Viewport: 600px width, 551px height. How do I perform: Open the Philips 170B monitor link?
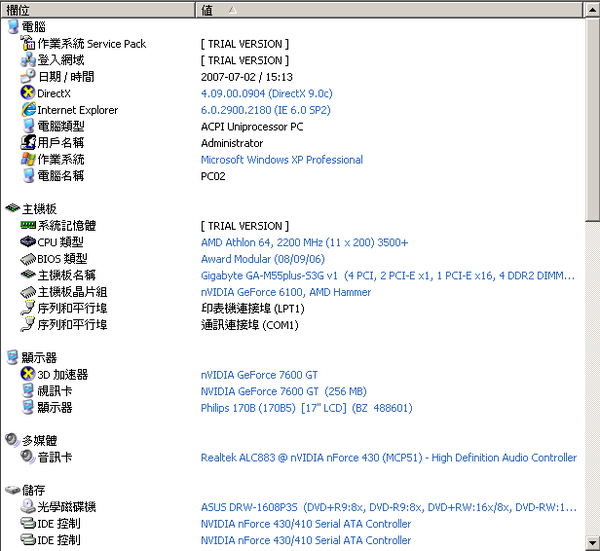pos(307,408)
